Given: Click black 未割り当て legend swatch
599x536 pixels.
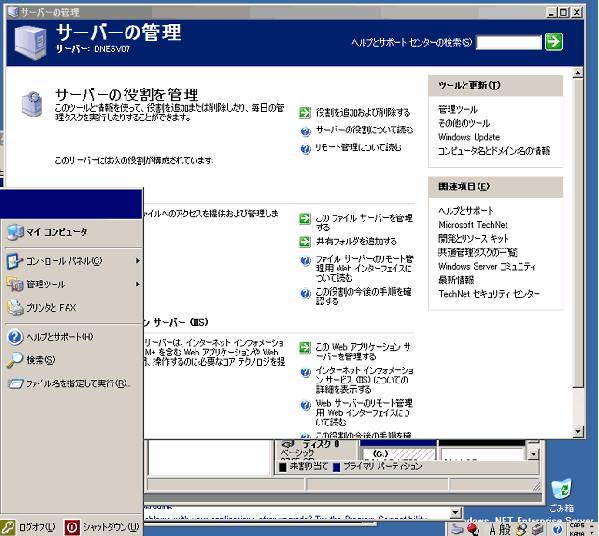Looking at the screenshot, I should (283, 467).
